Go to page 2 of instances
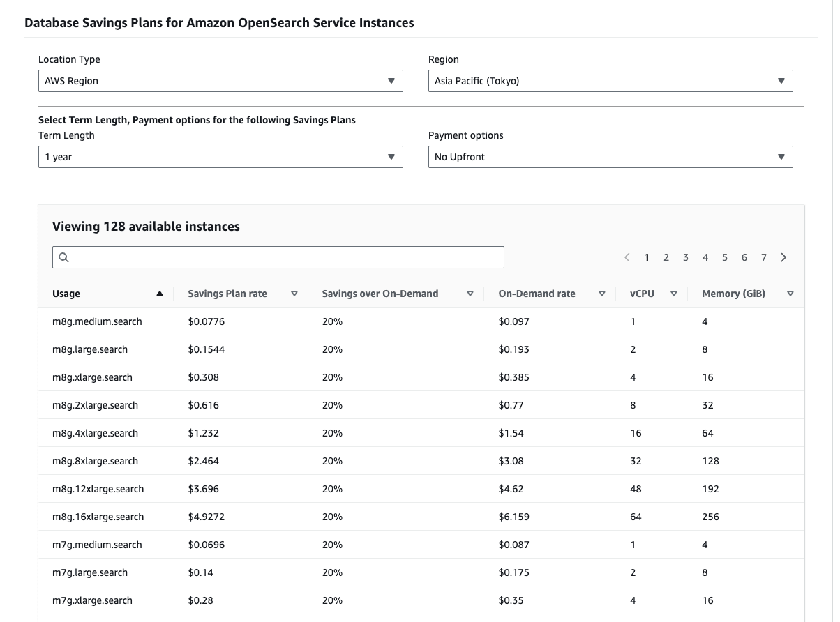Screen dimensions: 840x622 (x=666, y=257)
